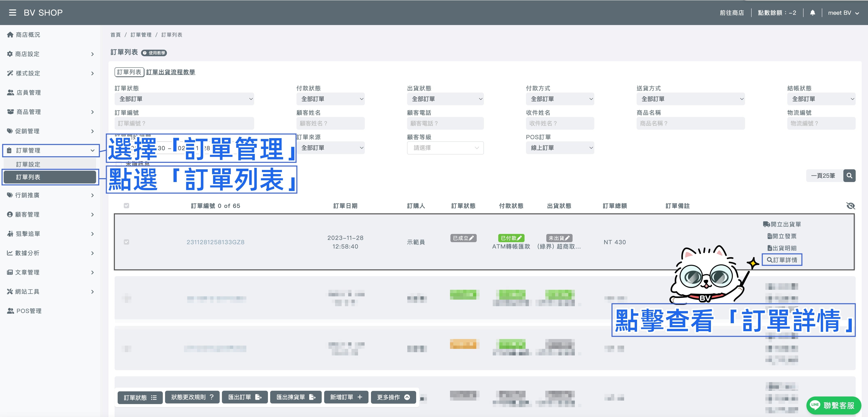Click the 前往商店 link
The image size is (868, 417).
tap(731, 13)
